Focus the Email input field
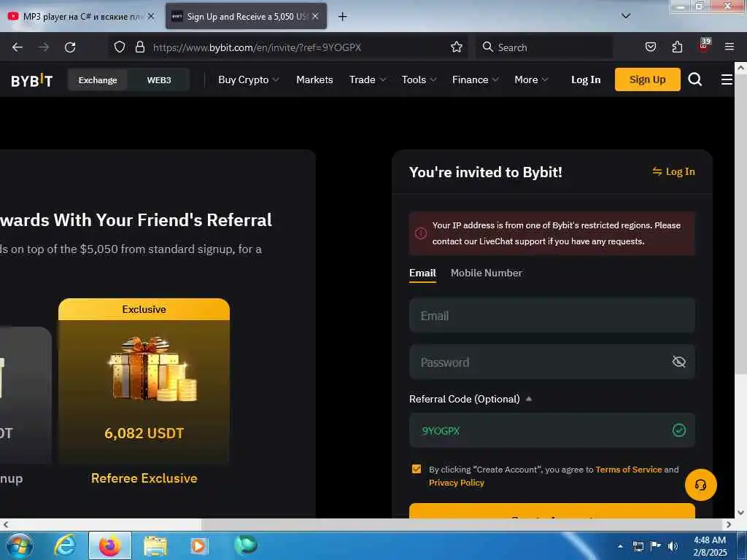This screenshot has height=560, width=747. coord(551,315)
